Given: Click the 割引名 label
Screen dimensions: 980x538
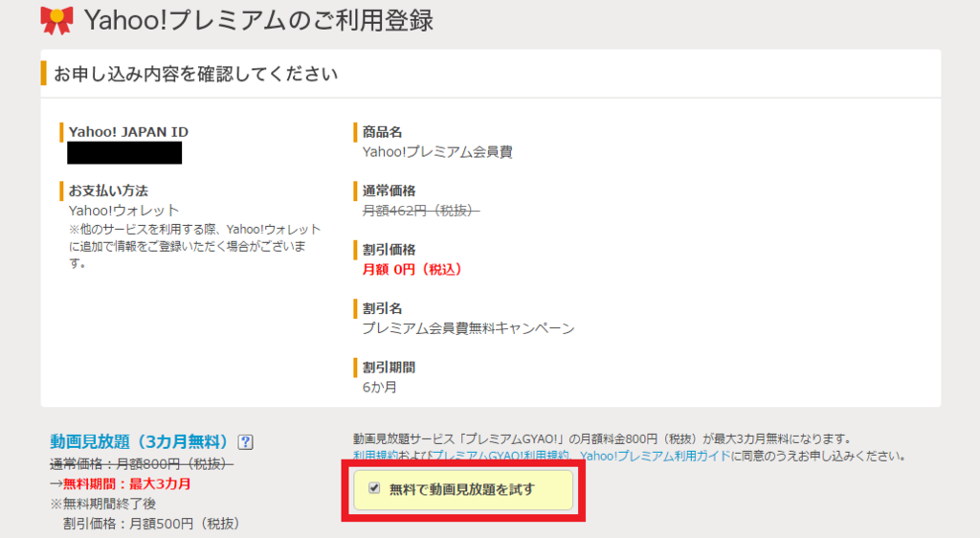Looking at the screenshot, I should coord(382,308).
